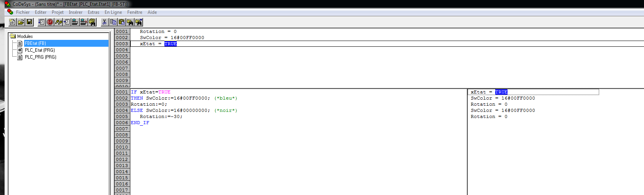644x195 pixels.
Task: Click code line 'Rotation:=-30;'
Action: pos(161,116)
